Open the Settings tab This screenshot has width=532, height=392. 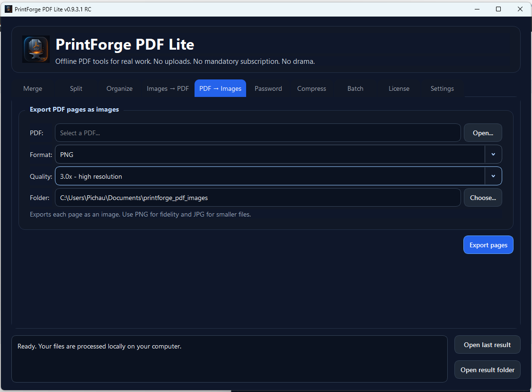click(442, 88)
